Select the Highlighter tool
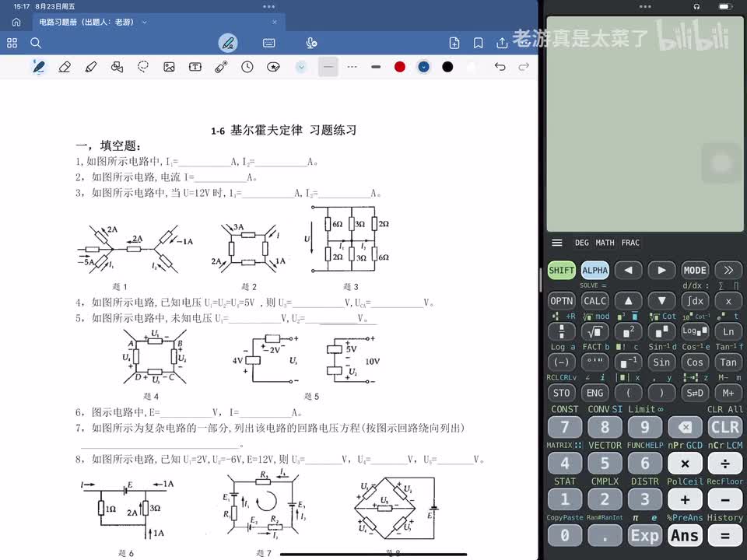This screenshot has height=560, width=747. point(90,67)
